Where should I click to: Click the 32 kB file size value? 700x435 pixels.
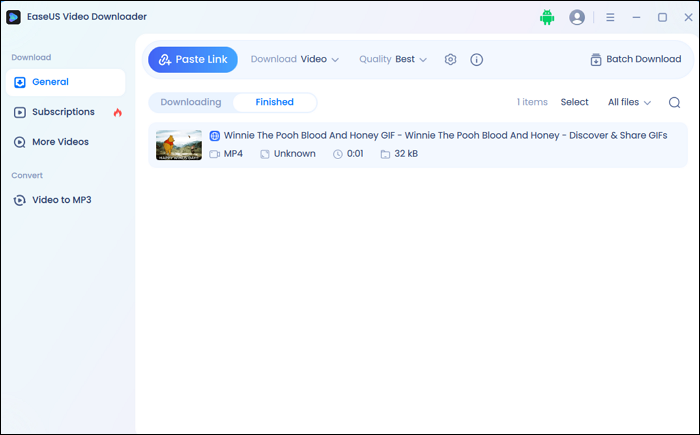tap(406, 154)
